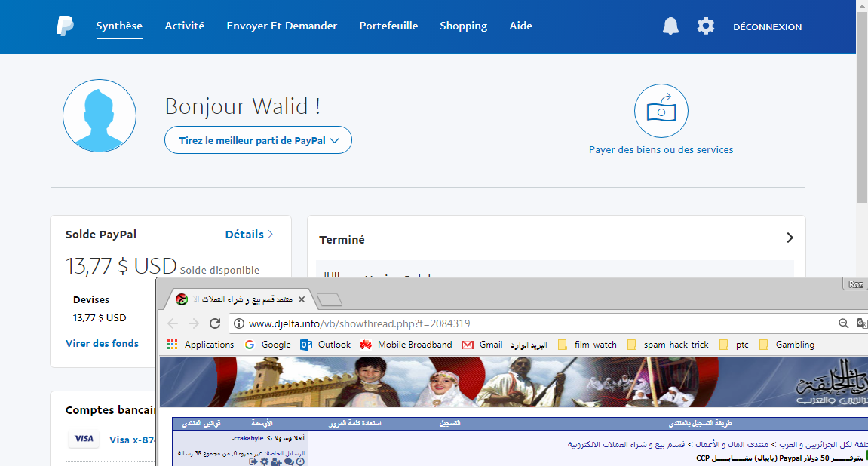Open the Synthèse tab
868x466 pixels.
(x=119, y=26)
